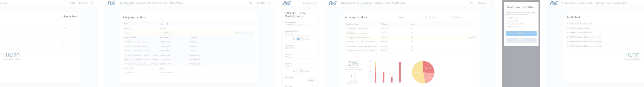The image size is (644, 87).
Task: Select the 'tag is missing' radio option
Action: (507, 21)
